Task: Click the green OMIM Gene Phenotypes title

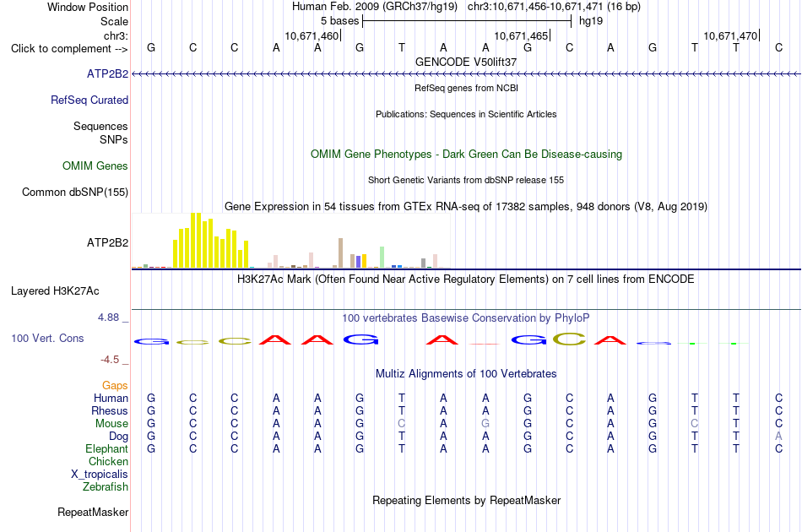Action: (466, 154)
